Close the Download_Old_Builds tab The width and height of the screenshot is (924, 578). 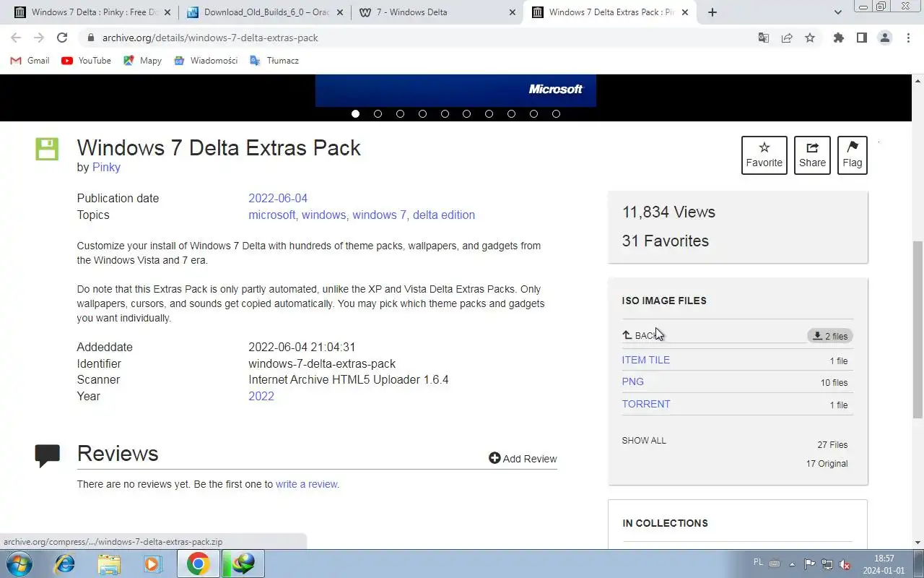coord(340,12)
